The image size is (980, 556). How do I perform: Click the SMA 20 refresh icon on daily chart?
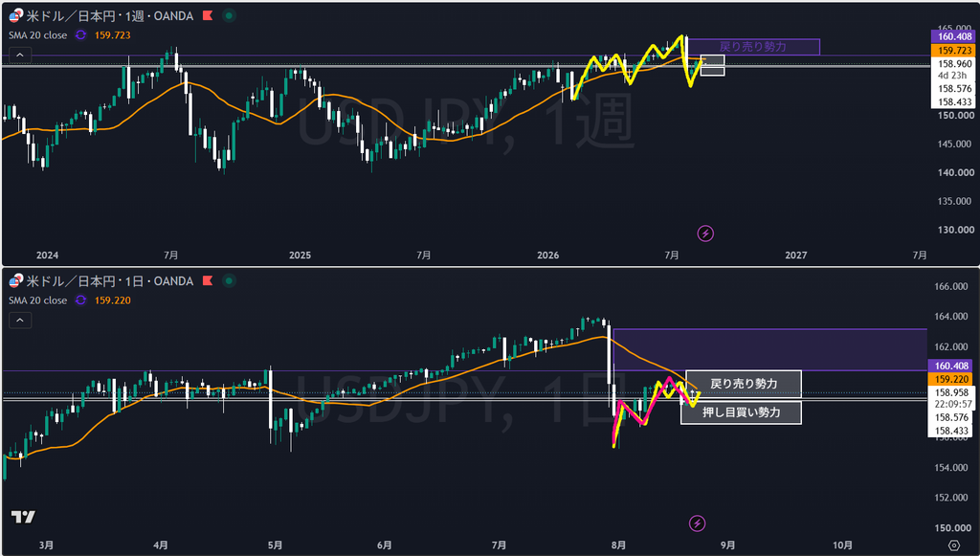pos(80,300)
